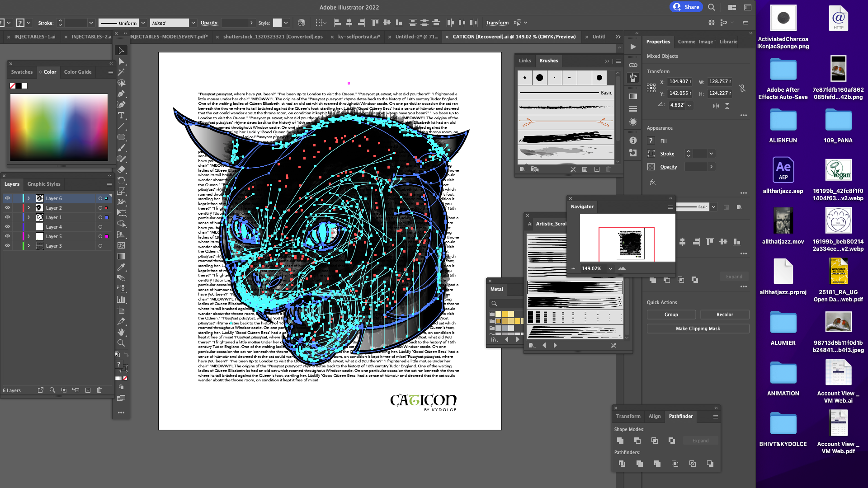Select the Hand tool

click(x=121, y=332)
